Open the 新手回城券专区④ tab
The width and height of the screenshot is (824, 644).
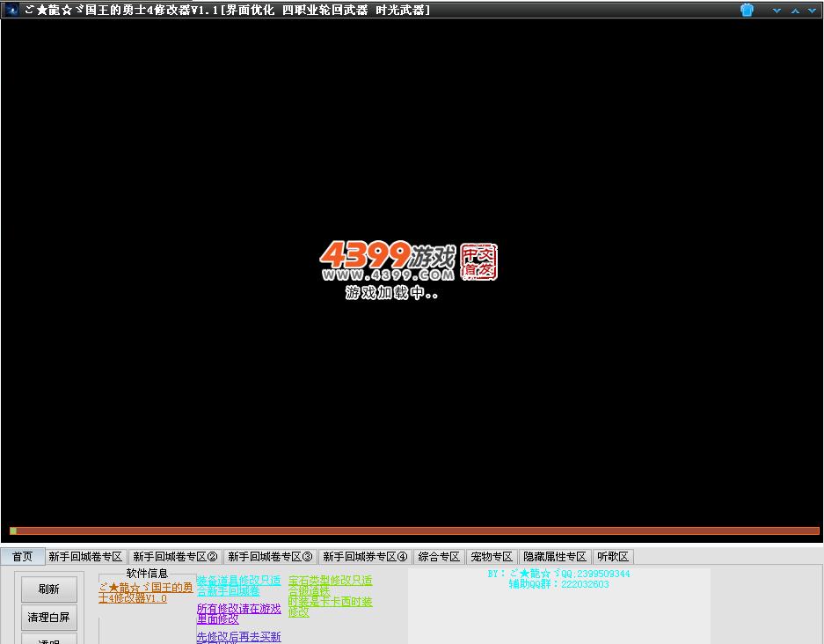pyautogui.click(x=365, y=556)
